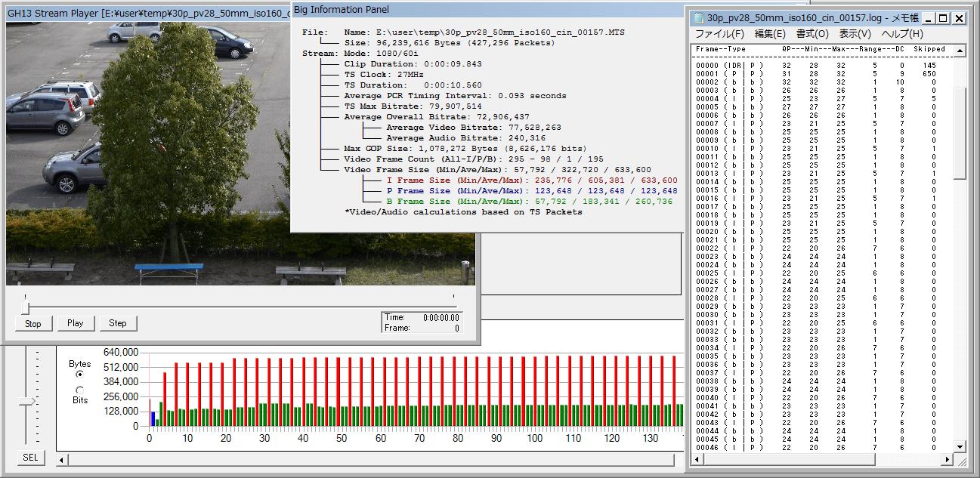Image resolution: width=980 pixels, height=478 pixels.
Task: Select the Bits radio button
Action: pos(80,390)
